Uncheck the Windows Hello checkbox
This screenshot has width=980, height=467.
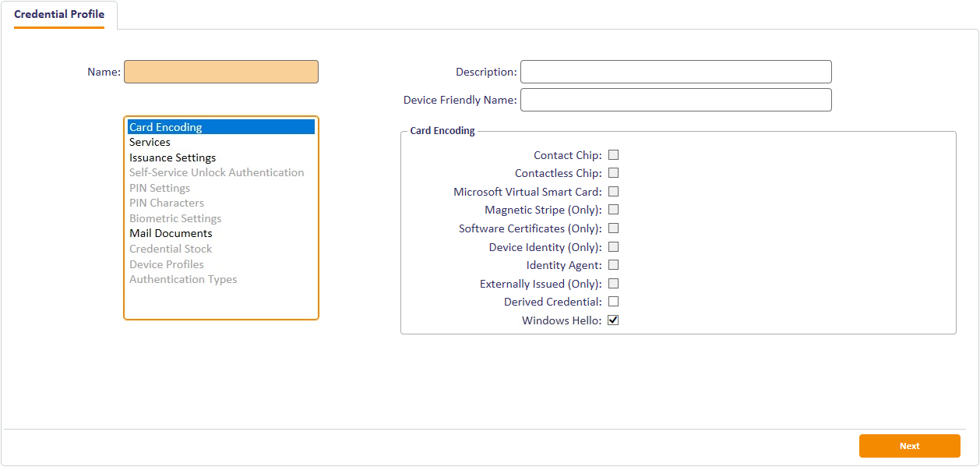[613, 320]
